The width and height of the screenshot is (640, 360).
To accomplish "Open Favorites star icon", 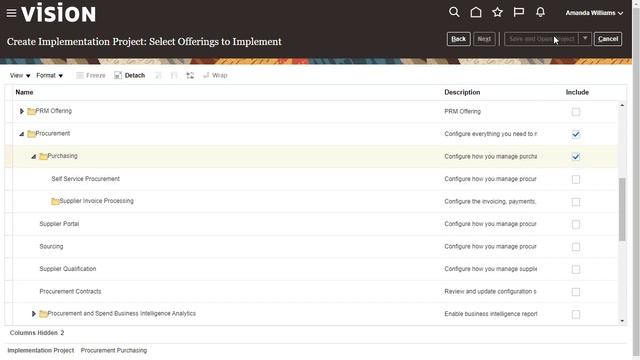I will [x=497, y=12].
